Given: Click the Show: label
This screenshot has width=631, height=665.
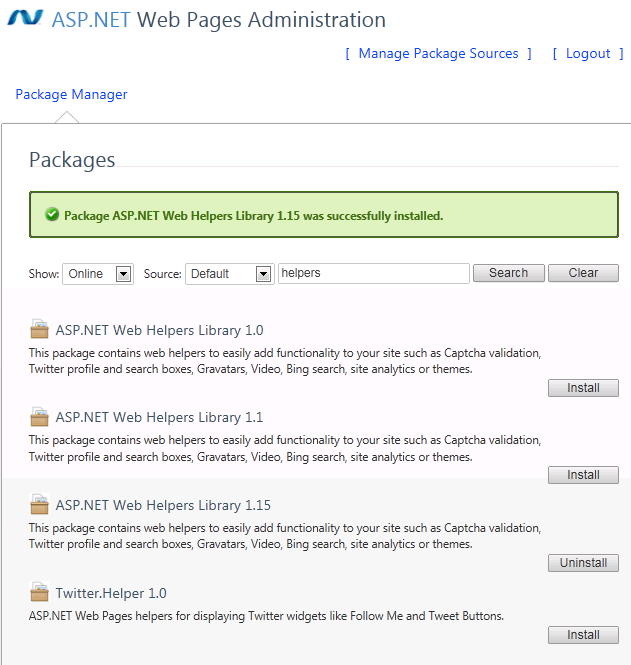Looking at the screenshot, I should coord(44,274).
